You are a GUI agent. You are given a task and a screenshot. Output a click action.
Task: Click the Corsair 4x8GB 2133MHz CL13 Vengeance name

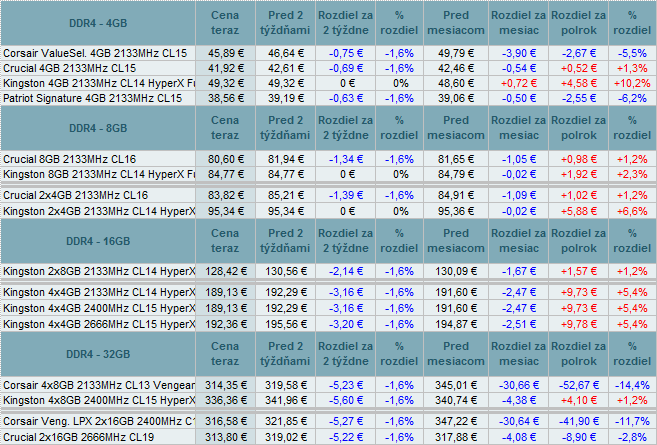[99, 385]
